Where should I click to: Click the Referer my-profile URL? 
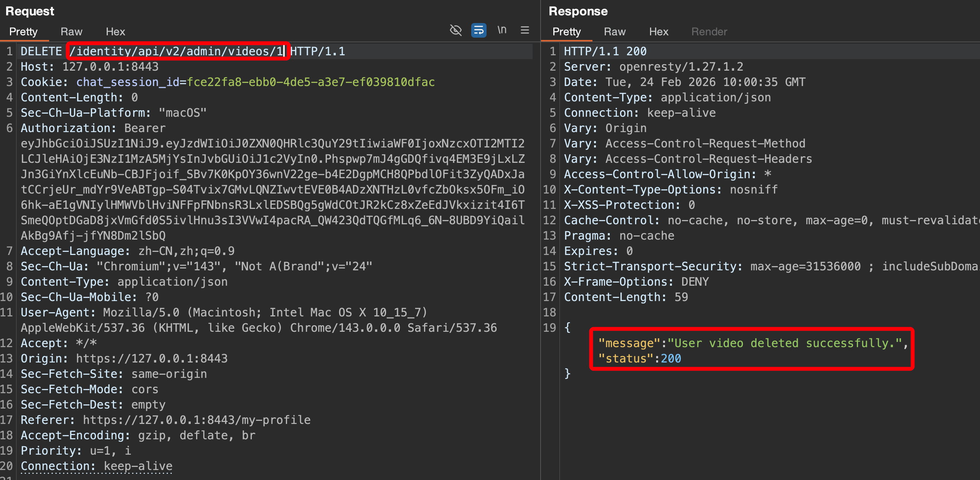(196, 420)
